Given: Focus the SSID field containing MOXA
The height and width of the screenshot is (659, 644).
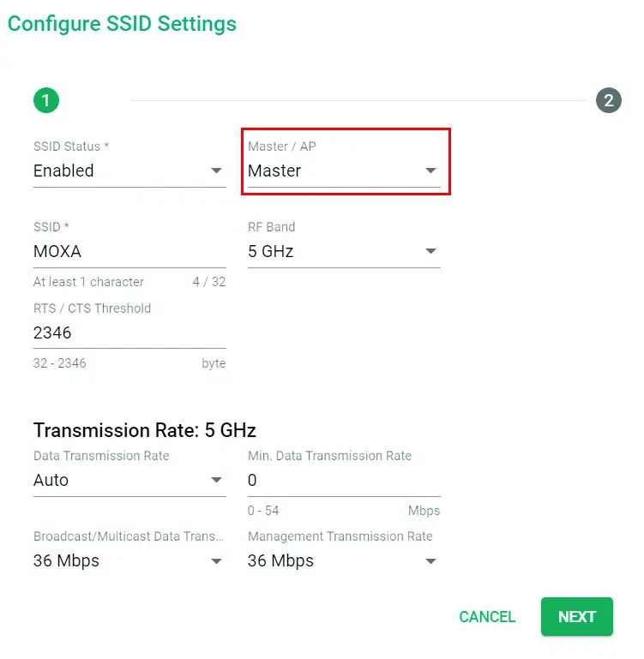Looking at the screenshot, I should [x=129, y=252].
